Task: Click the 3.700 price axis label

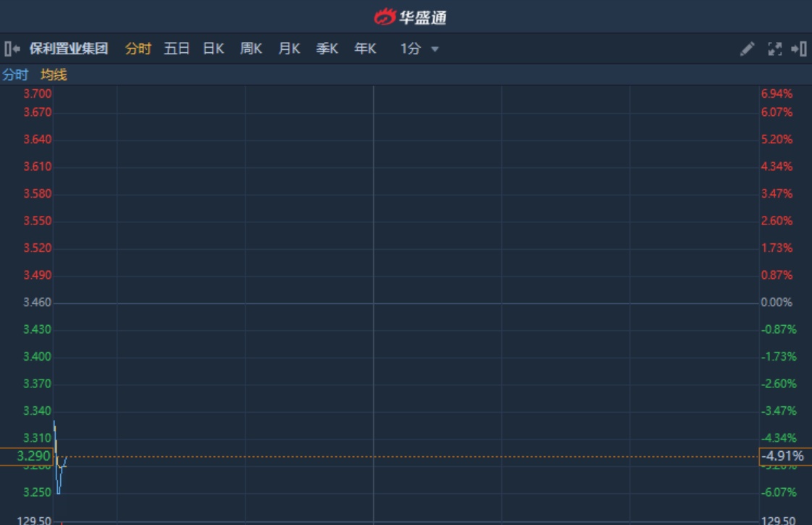Action: coord(37,93)
